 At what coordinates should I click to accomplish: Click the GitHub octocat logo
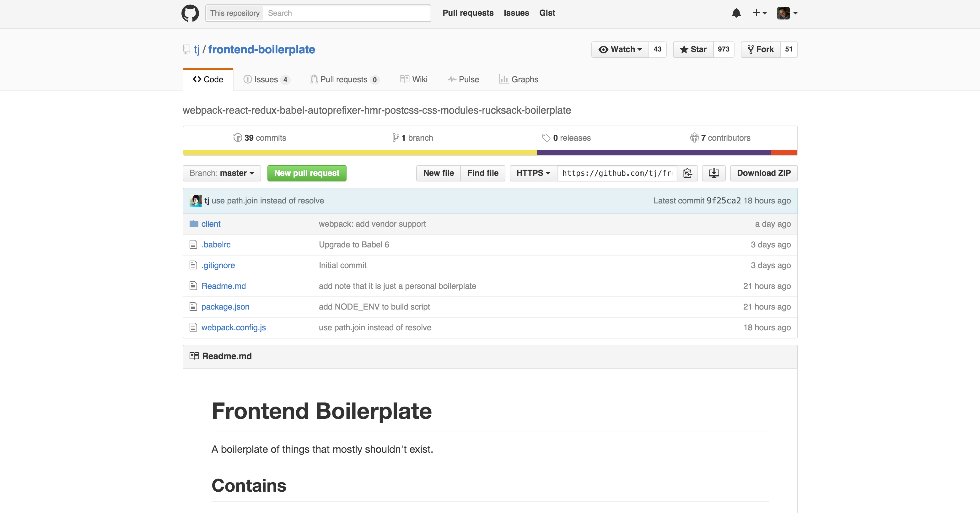click(190, 13)
